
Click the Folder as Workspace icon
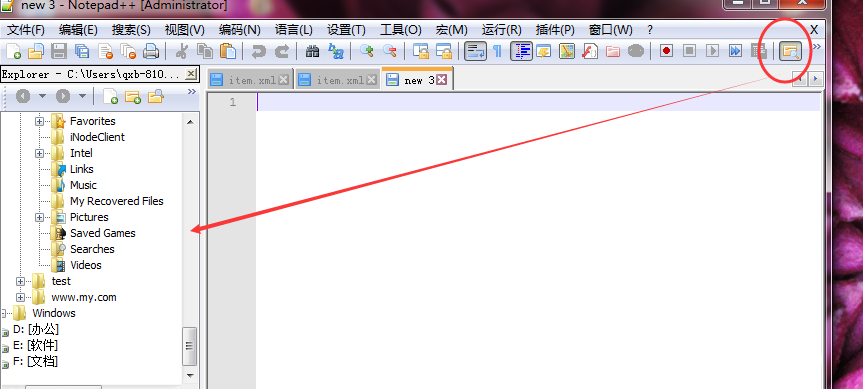pos(613,51)
